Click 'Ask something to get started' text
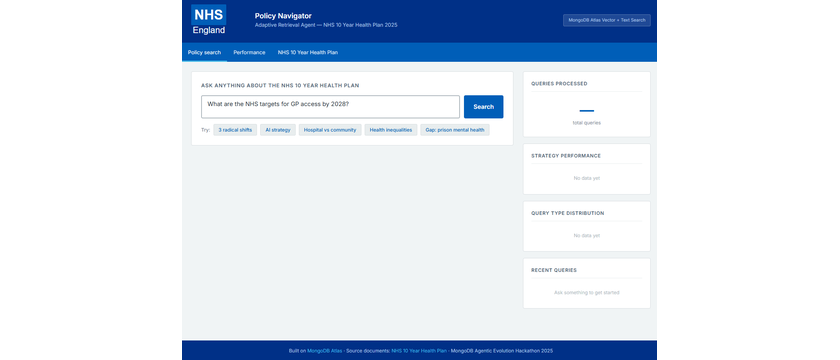Image resolution: width=840 pixels, height=360 pixels. 587,292
